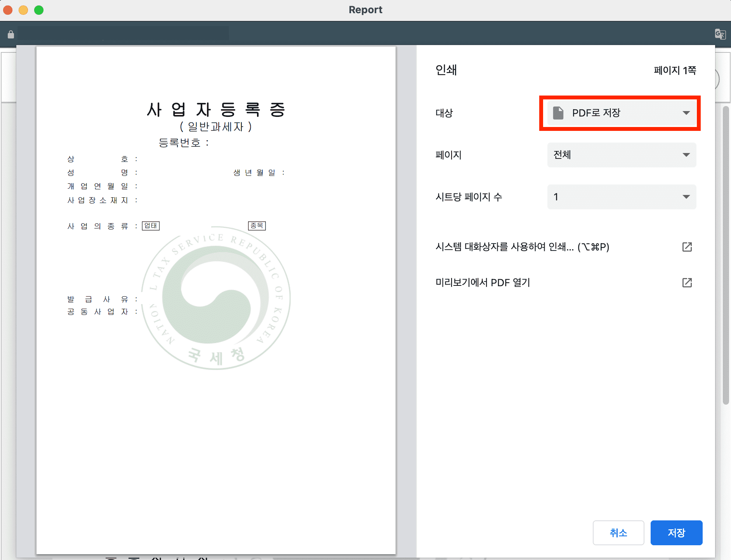Click the document preview page thumbnail

216,300
